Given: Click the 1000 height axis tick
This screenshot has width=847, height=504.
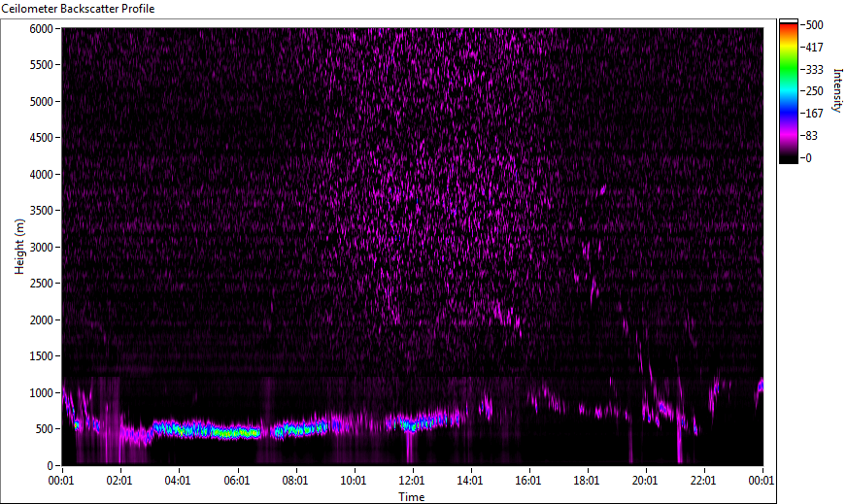Looking at the screenshot, I should tap(41, 393).
